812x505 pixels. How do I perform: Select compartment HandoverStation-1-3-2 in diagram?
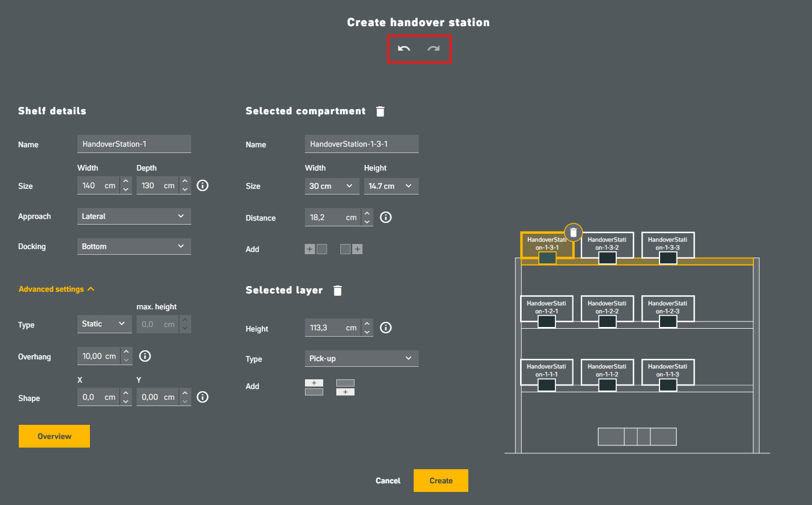point(607,245)
